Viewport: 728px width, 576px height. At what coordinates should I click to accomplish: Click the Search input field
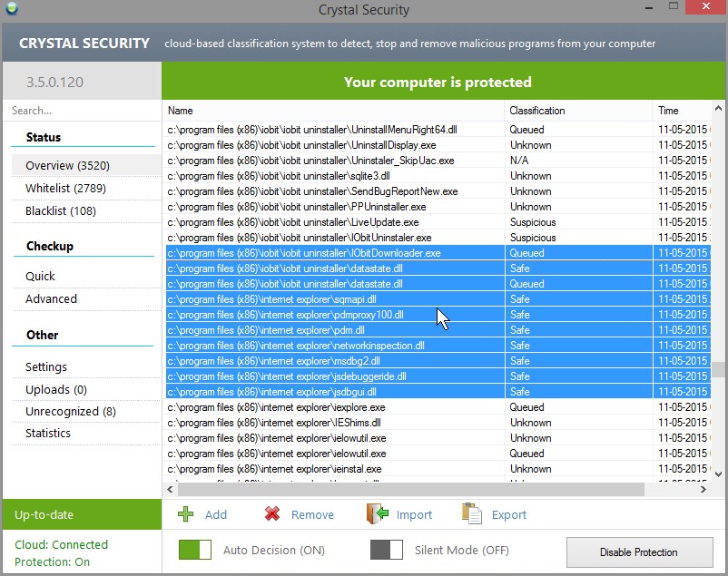(x=82, y=111)
